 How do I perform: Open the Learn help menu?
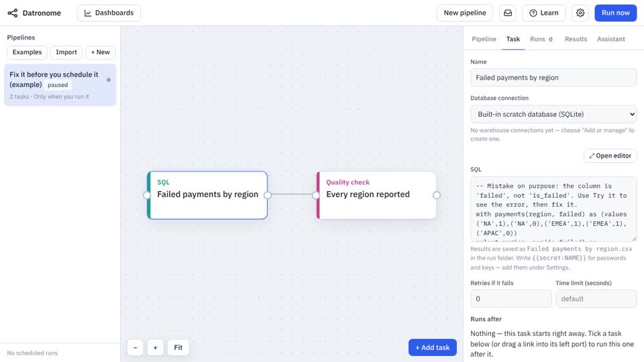coord(543,13)
